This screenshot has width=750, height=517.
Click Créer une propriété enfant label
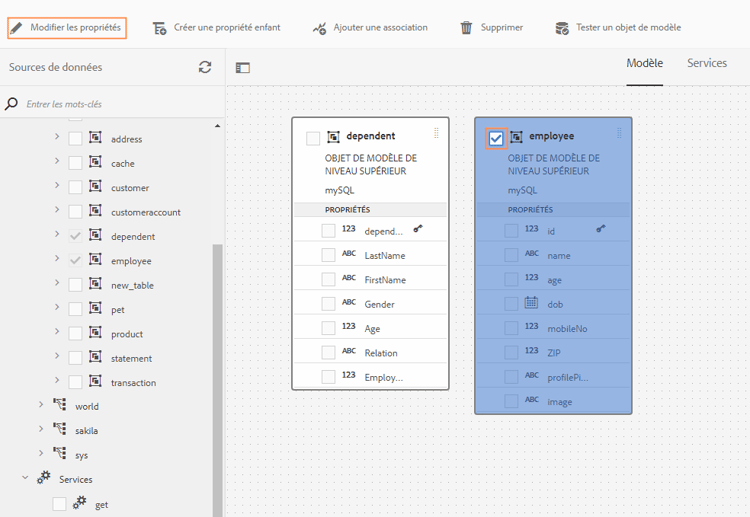coord(227,28)
